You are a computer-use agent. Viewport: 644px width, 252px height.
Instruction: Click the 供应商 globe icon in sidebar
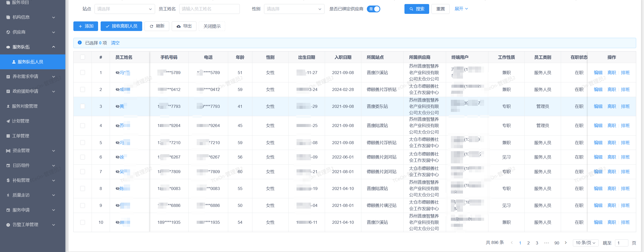tap(8, 32)
